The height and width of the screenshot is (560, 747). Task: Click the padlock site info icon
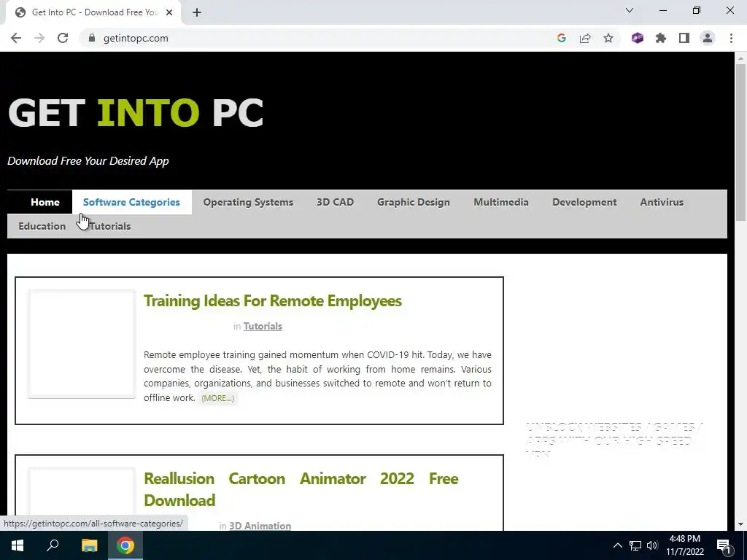(91, 38)
